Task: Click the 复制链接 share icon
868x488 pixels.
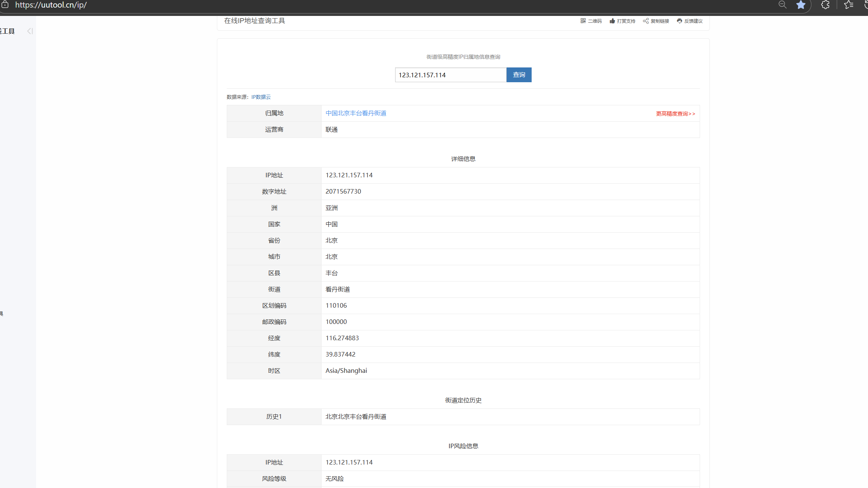Action: pos(646,21)
